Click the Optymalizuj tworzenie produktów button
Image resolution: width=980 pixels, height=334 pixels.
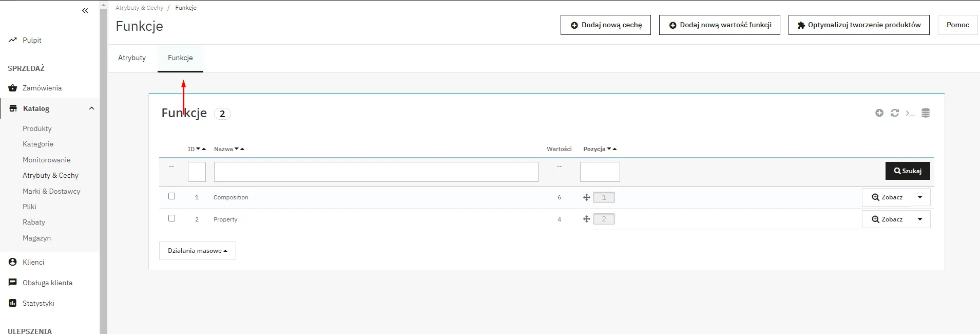click(859, 25)
